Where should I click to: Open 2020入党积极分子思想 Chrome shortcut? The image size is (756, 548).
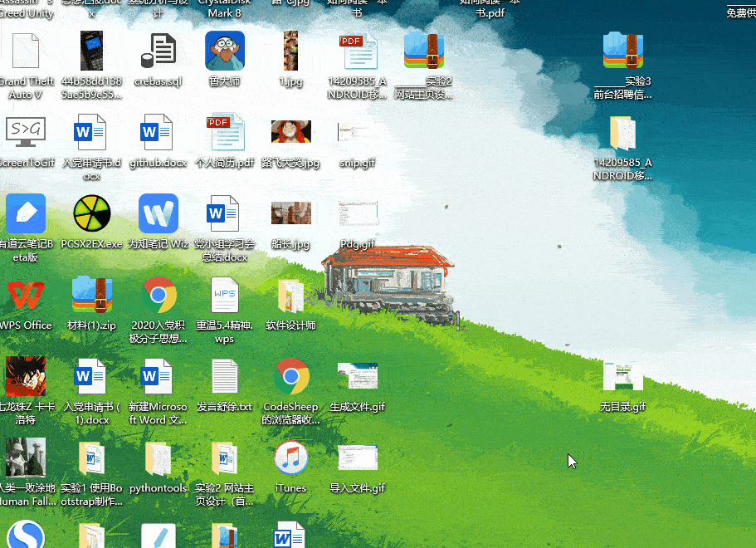click(x=159, y=294)
